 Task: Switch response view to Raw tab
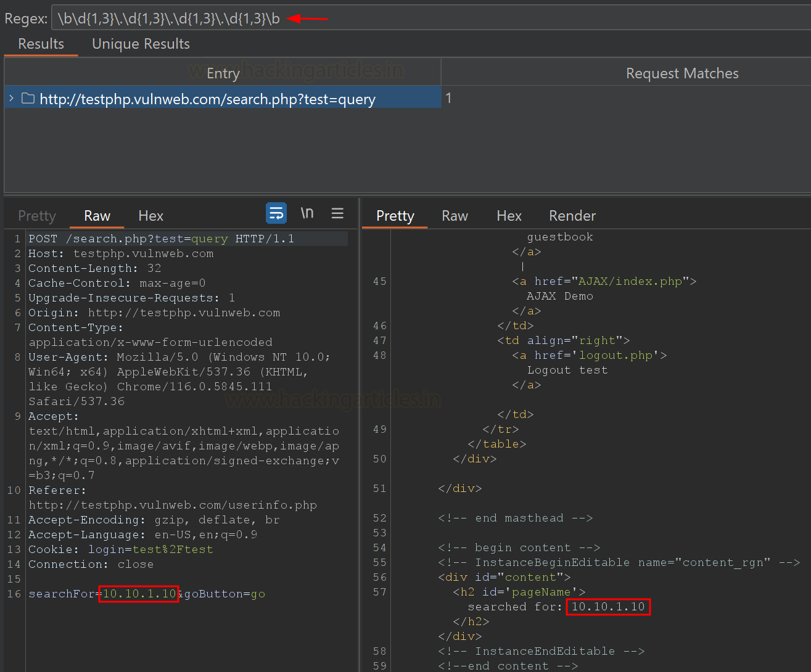455,216
